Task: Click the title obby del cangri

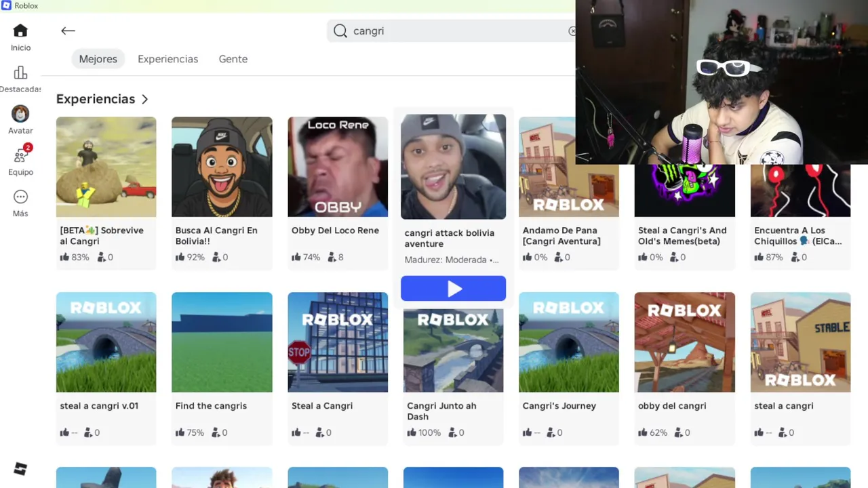Action: pos(672,406)
